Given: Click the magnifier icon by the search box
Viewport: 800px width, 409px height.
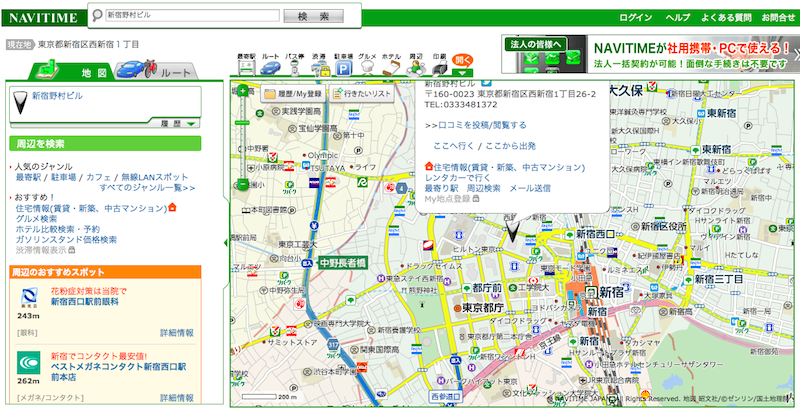Looking at the screenshot, I should click(x=97, y=16).
